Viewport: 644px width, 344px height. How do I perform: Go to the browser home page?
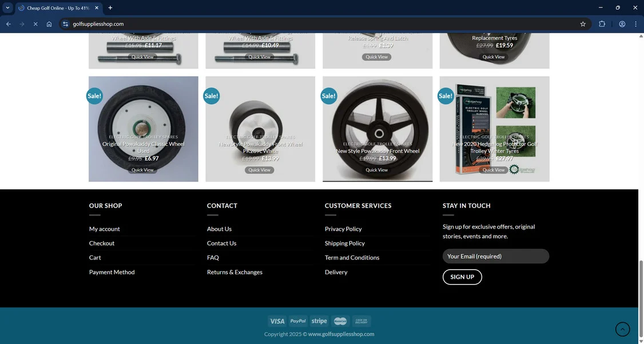click(x=49, y=24)
